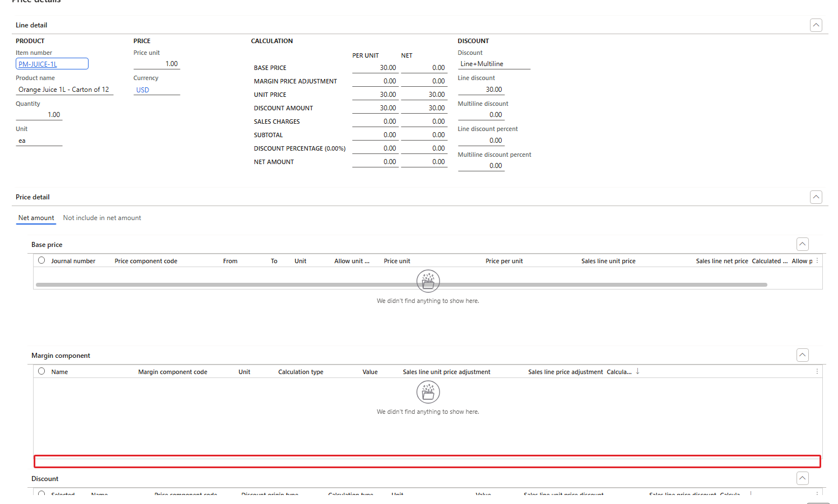Open item number PM-JUICE-1L link
The height and width of the screenshot is (504, 838).
[38, 64]
